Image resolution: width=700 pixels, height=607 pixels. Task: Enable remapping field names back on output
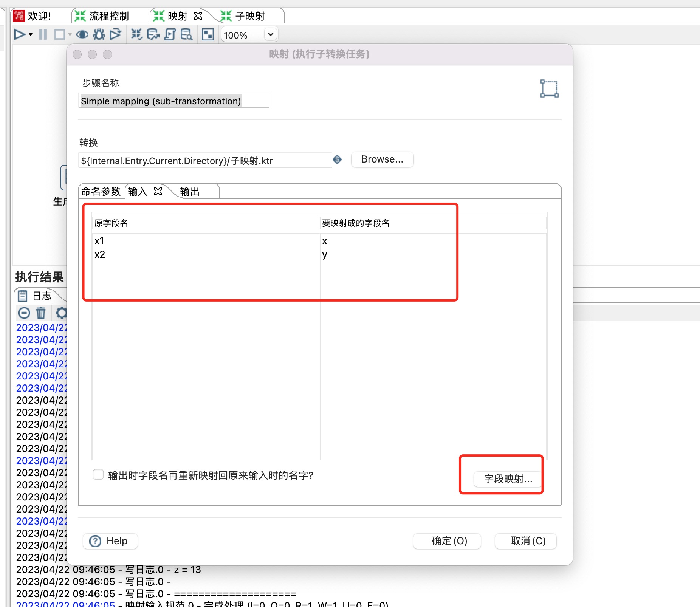98,475
